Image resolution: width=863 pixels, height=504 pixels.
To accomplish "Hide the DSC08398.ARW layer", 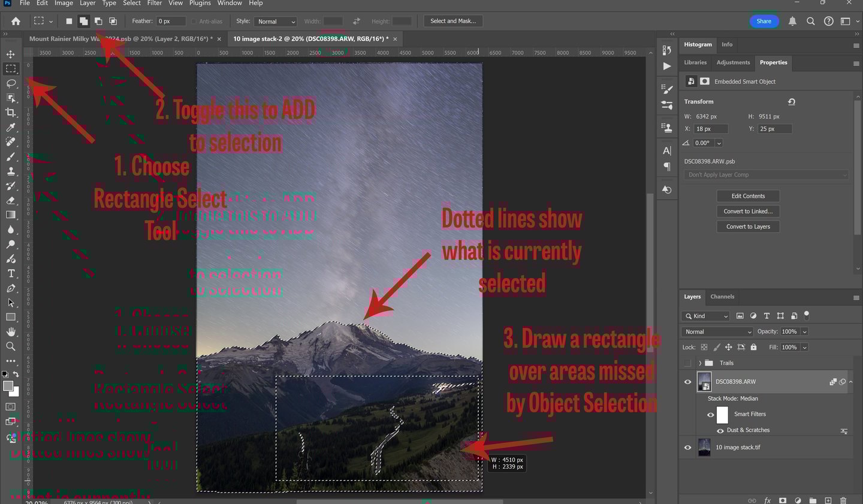I will (x=687, y=382).
